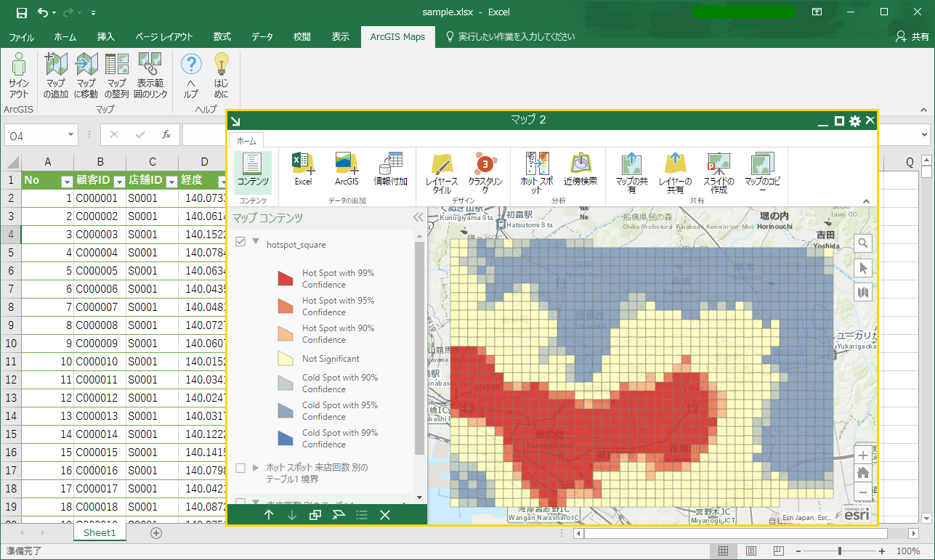Add data from Excel in map window
This screenshot has height=560, width=935.
[303, 170]
